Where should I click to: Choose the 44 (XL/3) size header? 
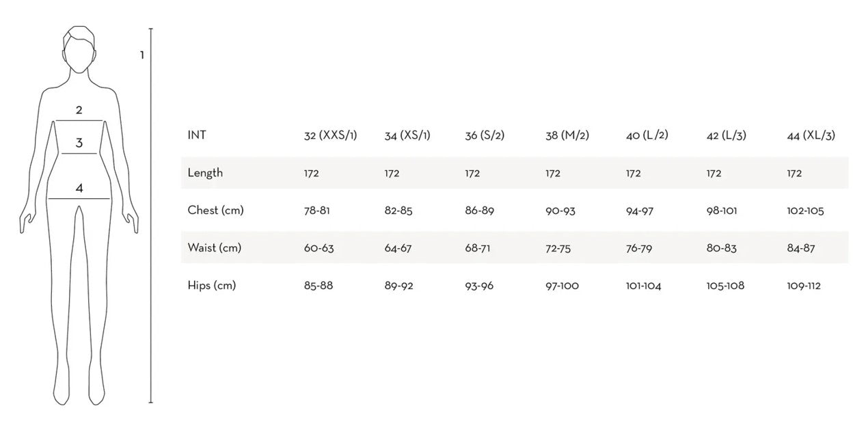point(811,136)
